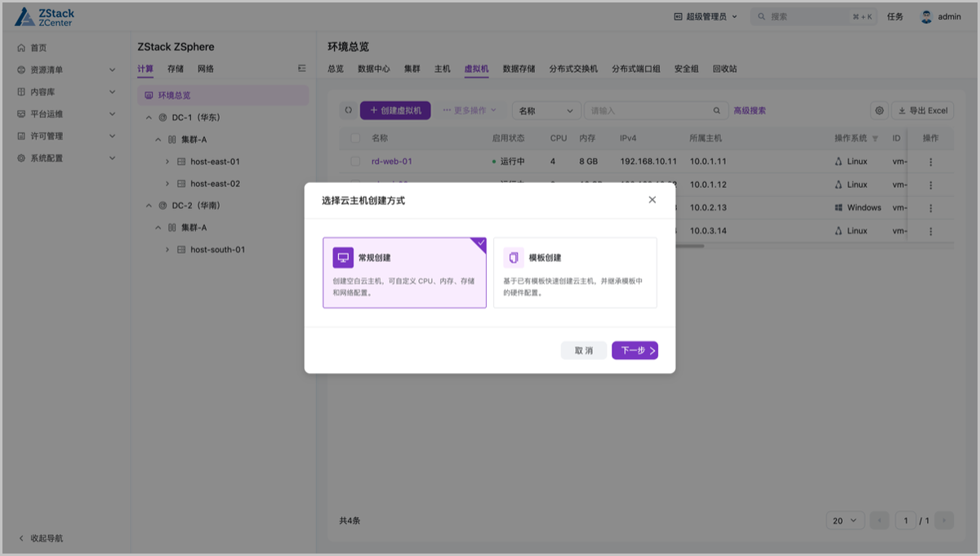
Task: Switch to the 存储 tab
Action: [x=176, y=69]
